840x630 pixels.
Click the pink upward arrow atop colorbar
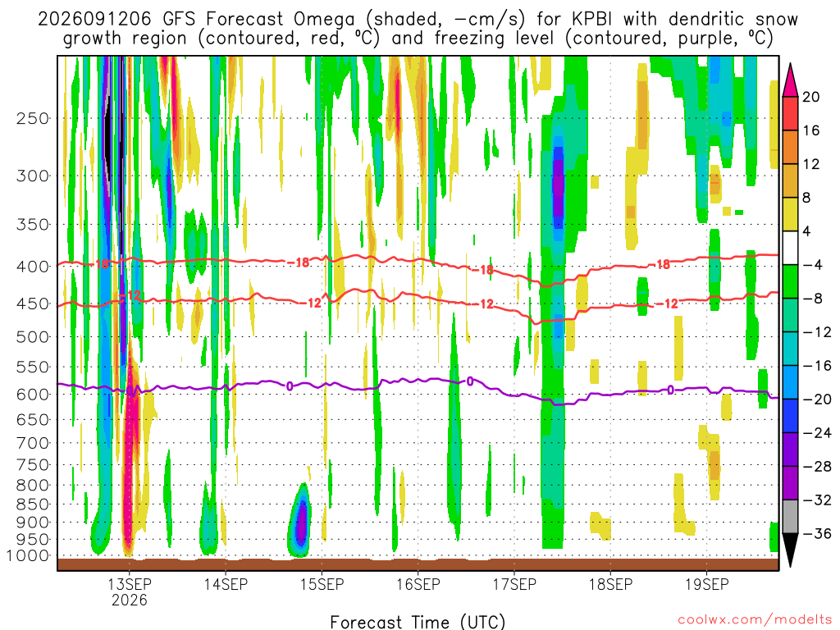click(x=790, y=80)
